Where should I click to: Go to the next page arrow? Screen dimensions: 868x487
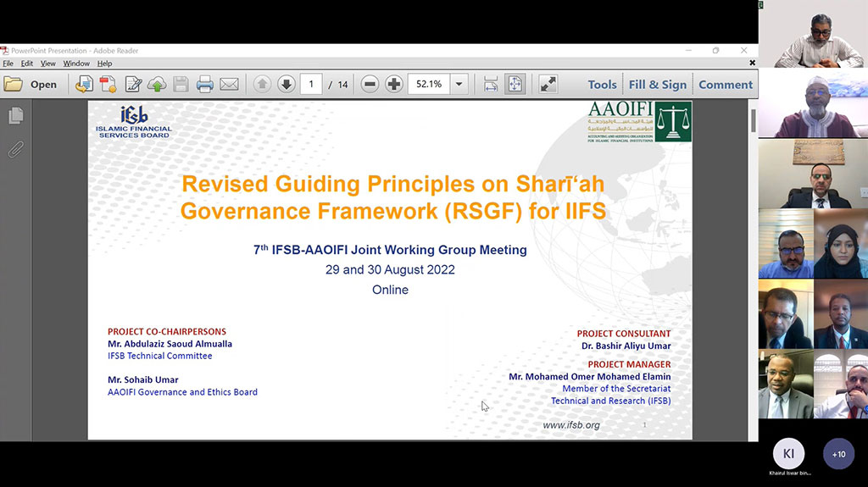click(287, 84)
